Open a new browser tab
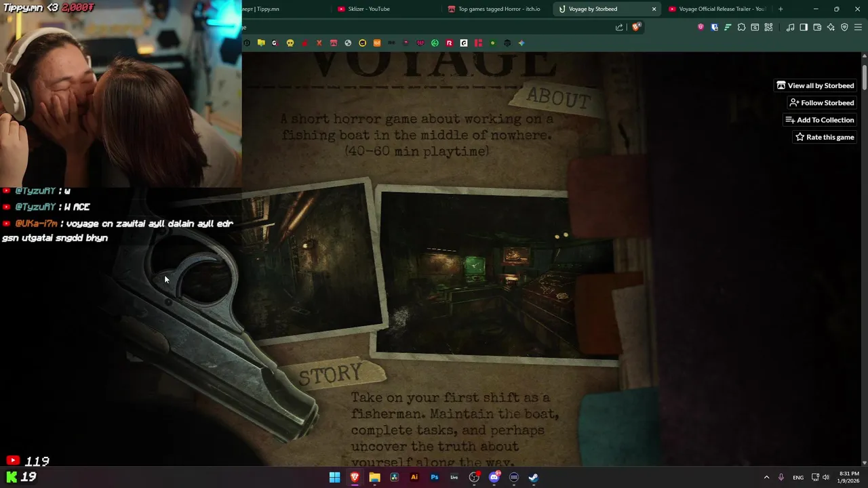868x488 pixels. click(x=781, y=9)
